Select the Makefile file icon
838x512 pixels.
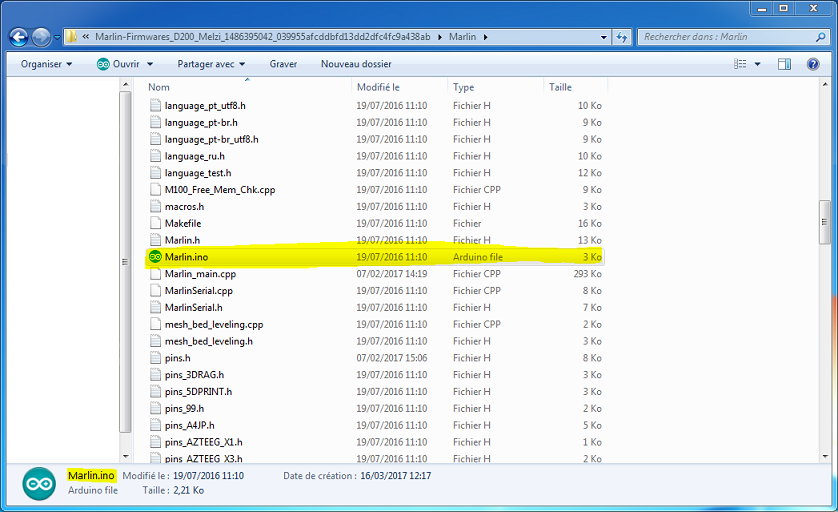[155, 223]
